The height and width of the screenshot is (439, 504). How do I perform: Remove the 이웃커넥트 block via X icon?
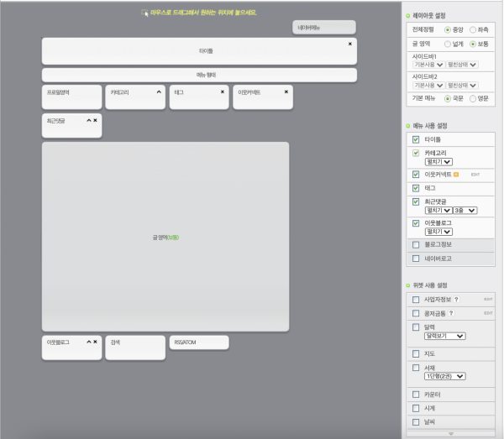click(286, 91)
